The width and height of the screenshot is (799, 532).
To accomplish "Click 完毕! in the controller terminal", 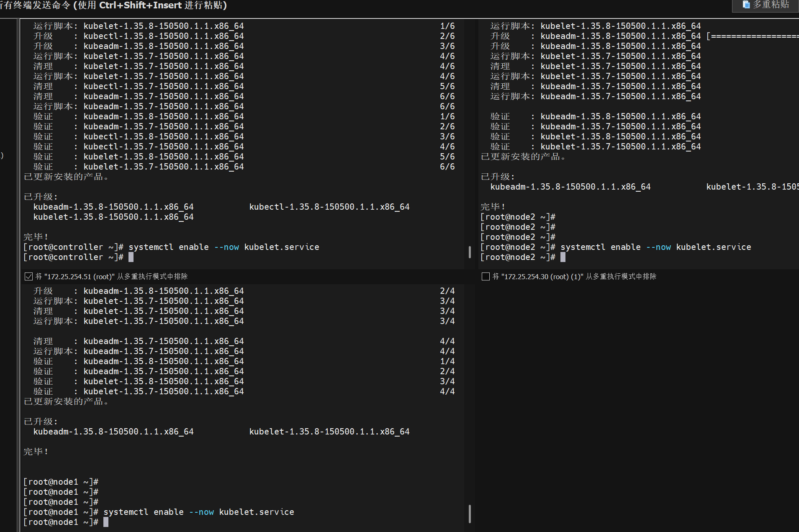I will (x=36, y=237).
